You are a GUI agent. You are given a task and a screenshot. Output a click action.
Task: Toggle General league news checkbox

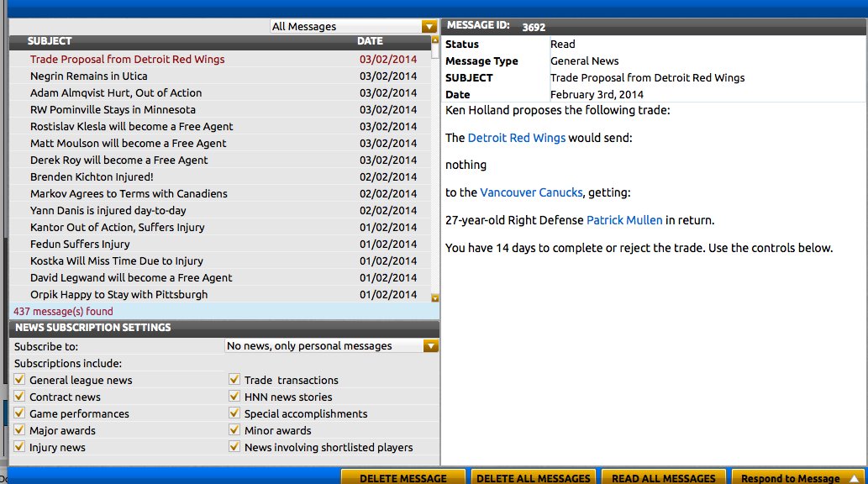click(x=20, y=381)
